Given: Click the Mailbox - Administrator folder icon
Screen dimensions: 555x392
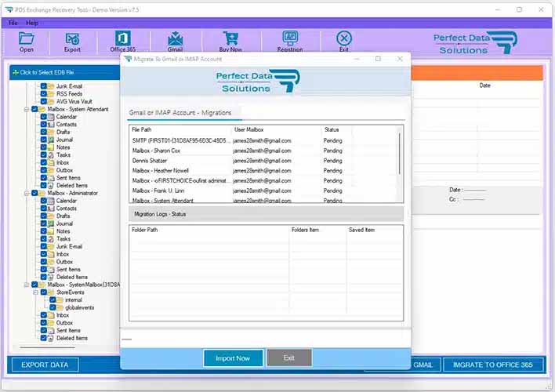Looking at the screenshot, I should [x=42, y=194].
